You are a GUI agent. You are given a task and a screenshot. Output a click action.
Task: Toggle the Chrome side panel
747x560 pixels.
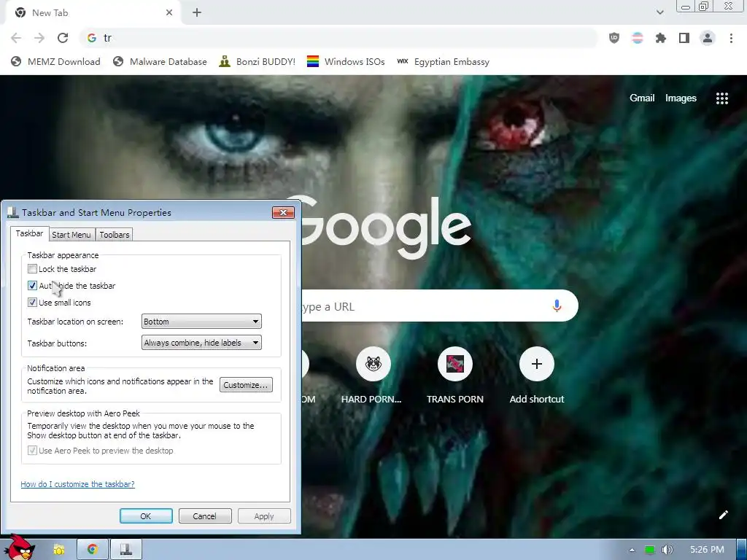684,38
